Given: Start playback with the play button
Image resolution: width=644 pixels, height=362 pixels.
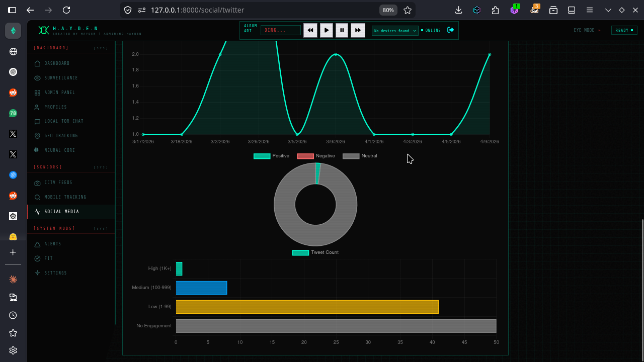Looking at the screenshot, I should (x=326, y=30).
